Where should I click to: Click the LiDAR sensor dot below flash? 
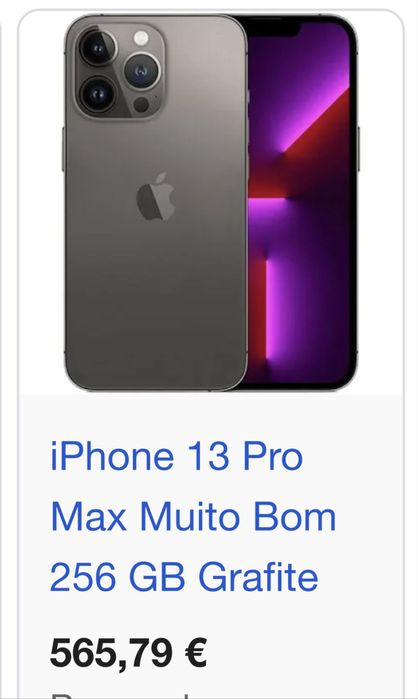(x=141, y=105)
